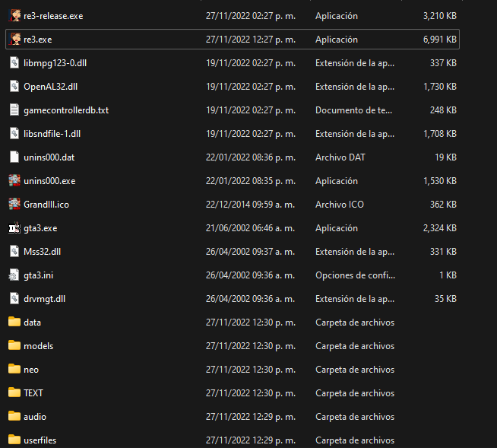Click the 331 KB size of Mss32.dll
Viewport: 497px width, 448px height.
coord(443,252)
